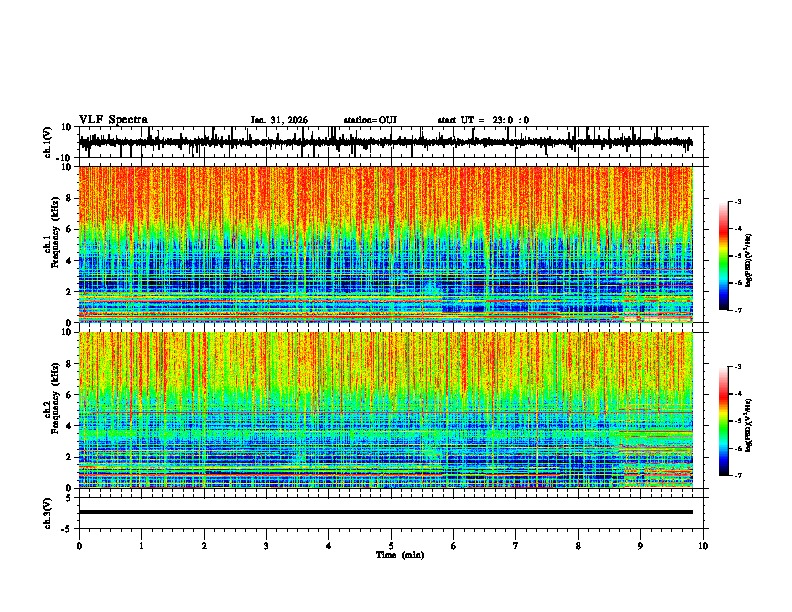Click the "Time (min)" x-axis label
Screen dimensions: 792x612
point(400,555)
